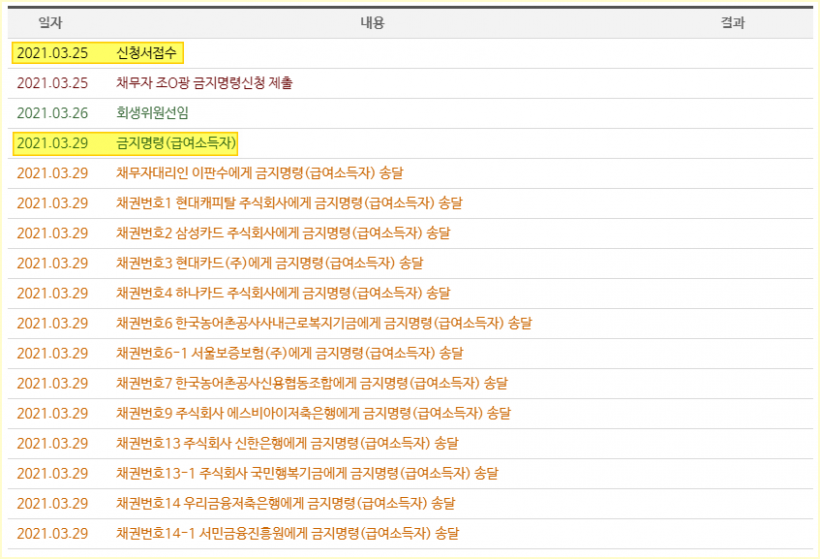Click the 내용 column header
Image resolution: width=820 pixels, height=559 pixels.
pos(372,22)
